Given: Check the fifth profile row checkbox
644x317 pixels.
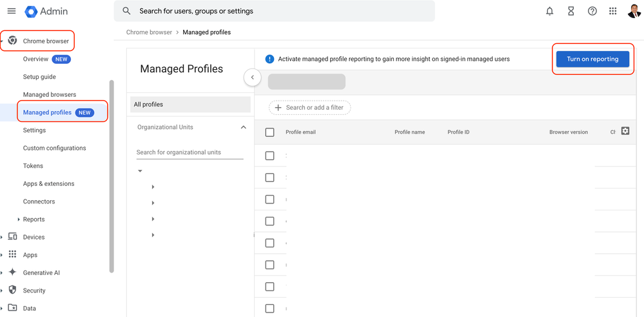Looking at the screenshot, I should click(x=269, y=243).
